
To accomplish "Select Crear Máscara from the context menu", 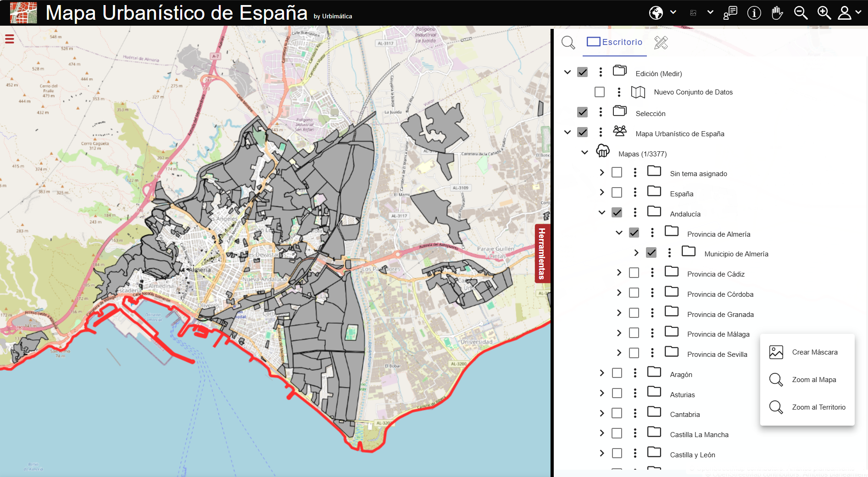I will [814, 352].
